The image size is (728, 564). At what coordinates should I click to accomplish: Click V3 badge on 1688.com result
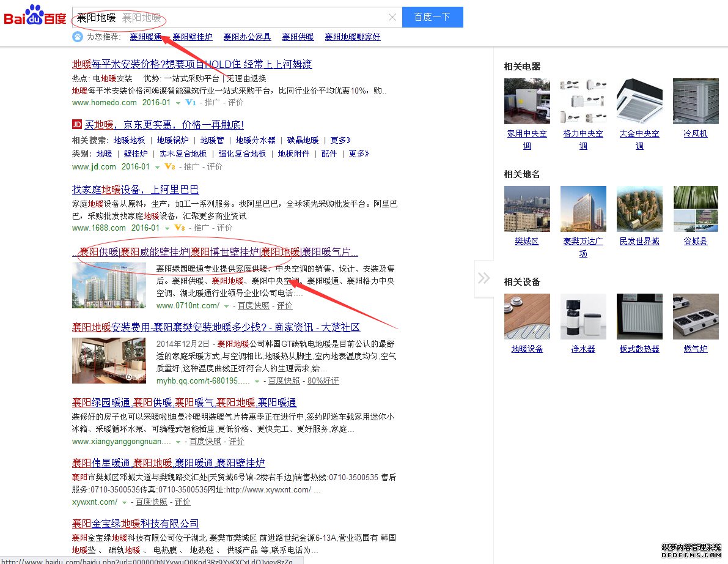(180, 228)
